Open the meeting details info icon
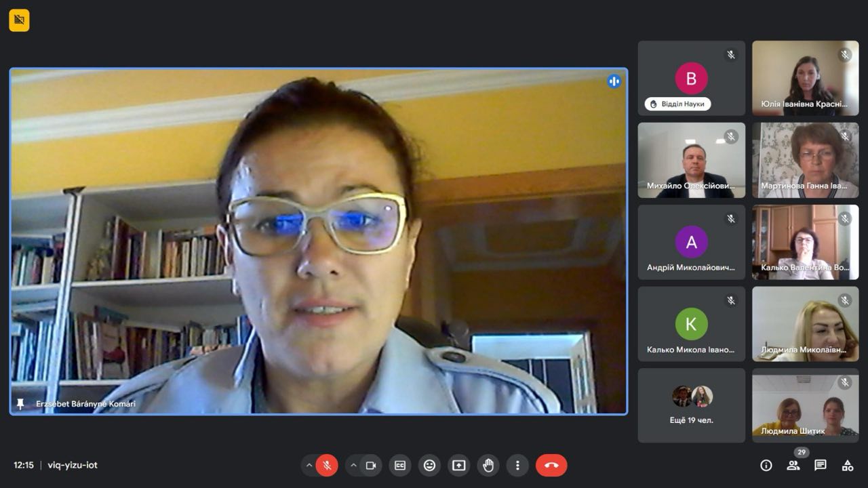The height and width of the screenshot is (488, 868). coord(766,465)
